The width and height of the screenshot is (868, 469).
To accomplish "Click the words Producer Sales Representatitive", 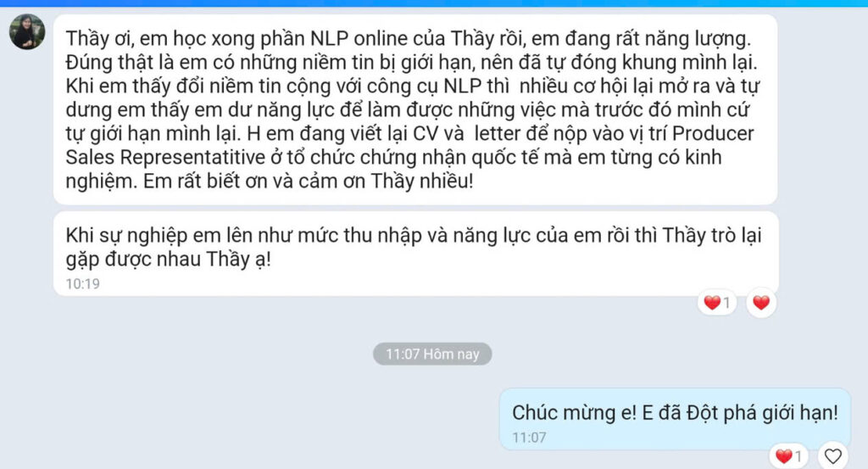I will (409, 146).
